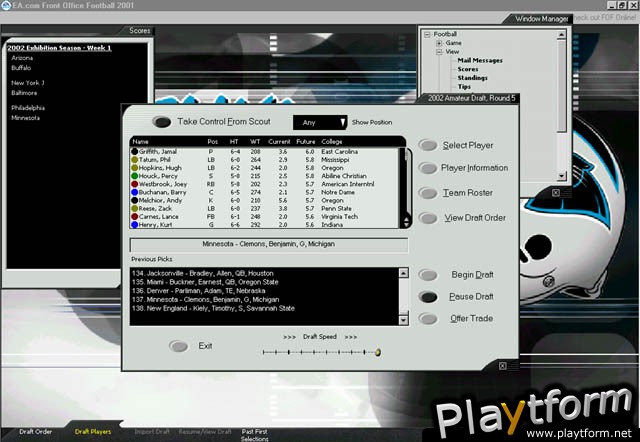Viewport: 640px width, 442px height.
Task: Click the Window Manager corner close icon
Action: (556, 193)
